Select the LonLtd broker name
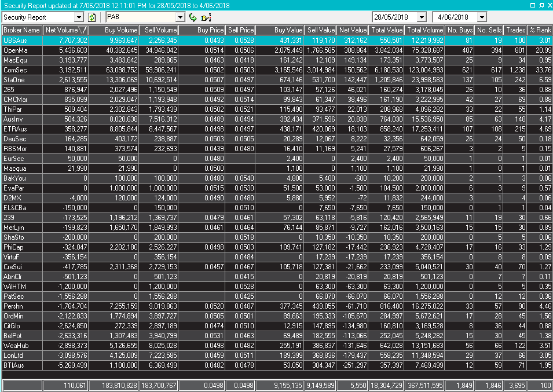 (x=13, y=357)
